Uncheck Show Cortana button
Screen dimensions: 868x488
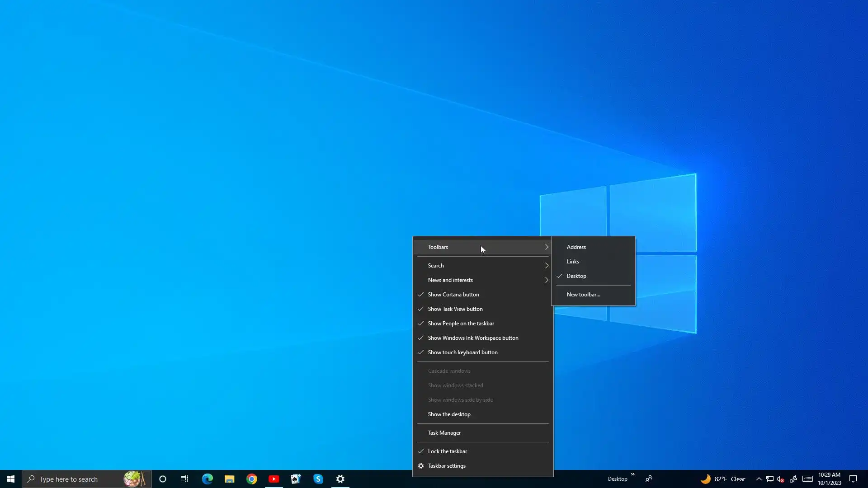tap(453, 295)
